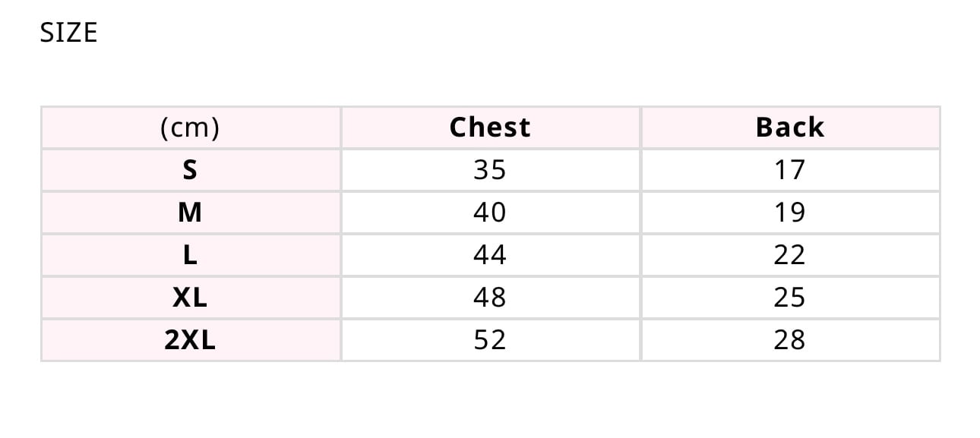Click back value 17 in S row
980x438 pixels.
pyautogui.click(x=790, y=170)
